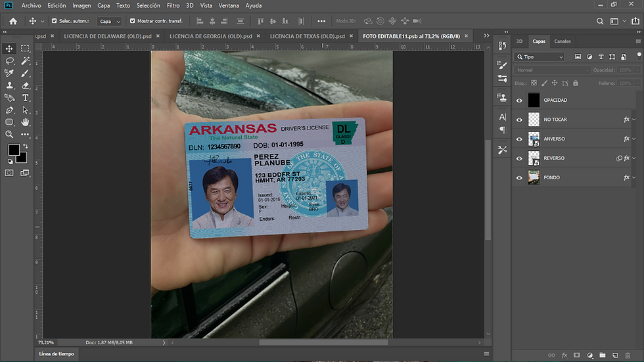The image size is (644, 362).
Task: Click the Zoom magnifier tool
Action: 9,134
